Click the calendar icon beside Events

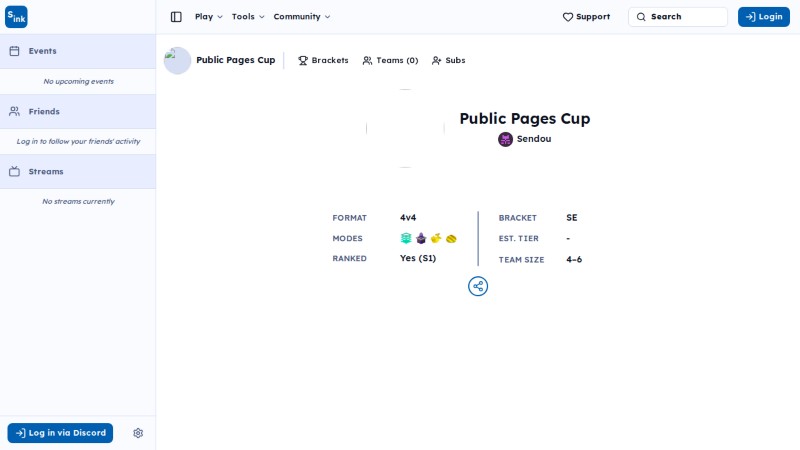[14, 51]
